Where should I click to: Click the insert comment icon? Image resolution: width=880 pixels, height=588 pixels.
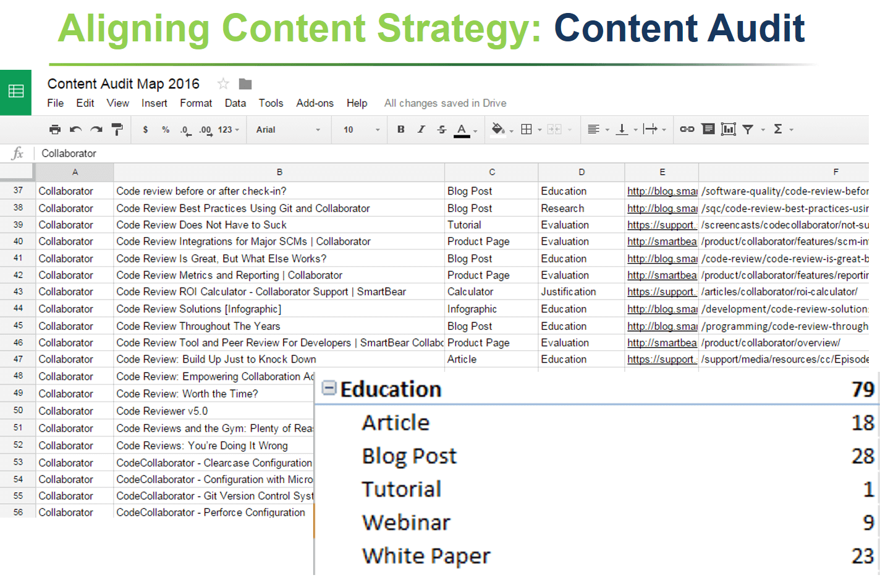(708, 129)
